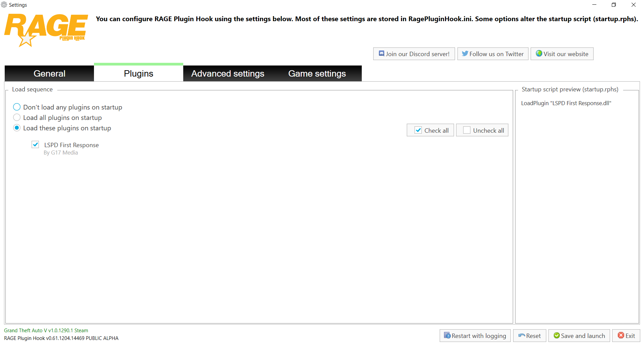The width and height of the screenshot is (644, 345).
Task: Click Restart with logging button
Action: (x=475, y=336)
